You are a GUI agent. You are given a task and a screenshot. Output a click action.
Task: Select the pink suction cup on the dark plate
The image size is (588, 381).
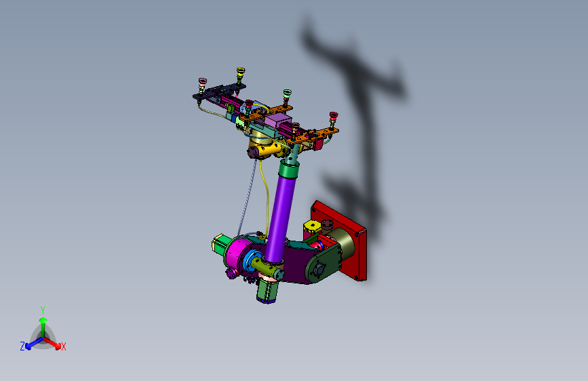(203, 81)
